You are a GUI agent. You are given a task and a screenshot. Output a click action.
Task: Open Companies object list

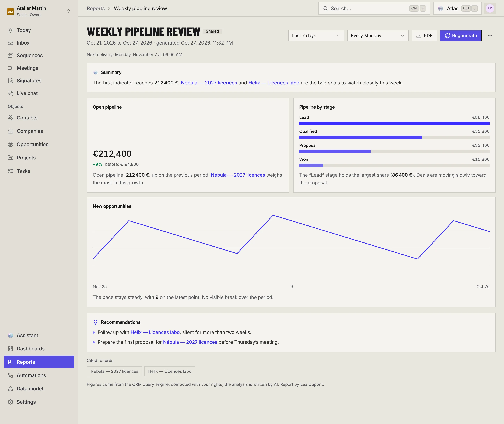tap(39, 131)
